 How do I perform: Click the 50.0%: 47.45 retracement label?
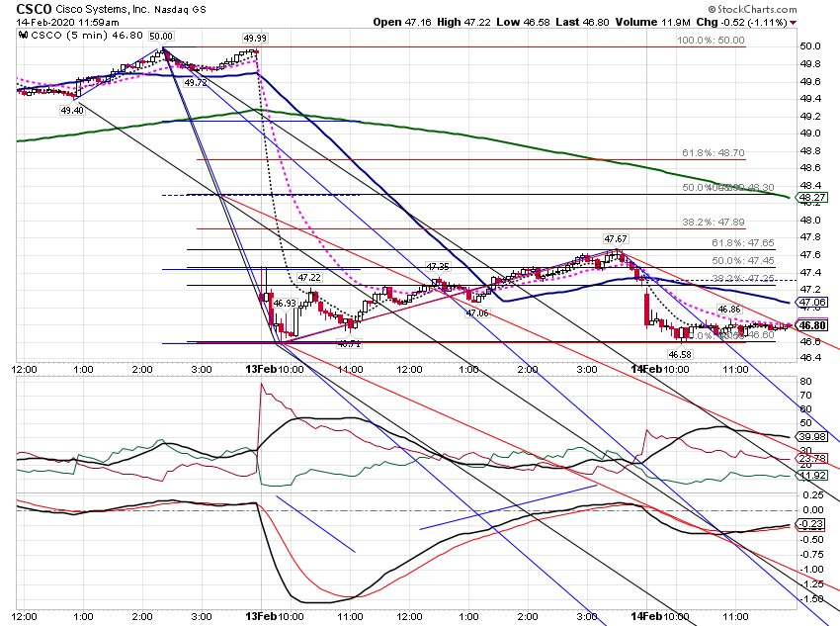click(x=742, y=260)
